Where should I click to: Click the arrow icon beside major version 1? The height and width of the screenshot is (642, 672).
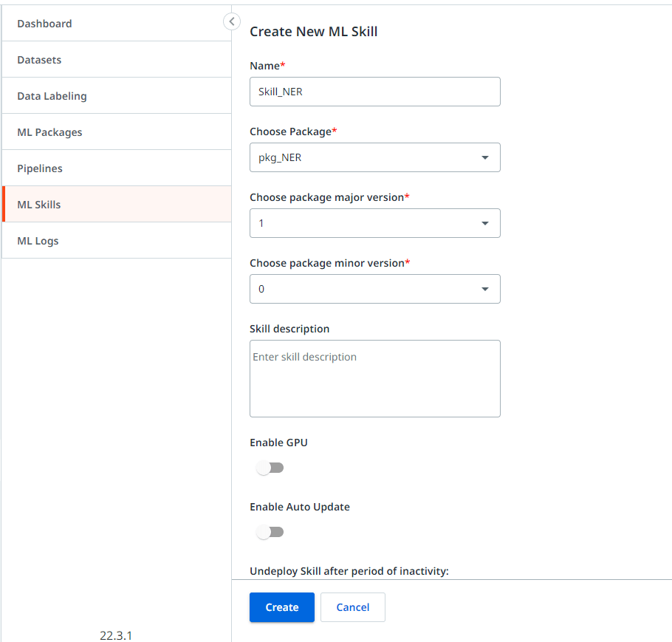pyautogui.click(x=484, y=223)
